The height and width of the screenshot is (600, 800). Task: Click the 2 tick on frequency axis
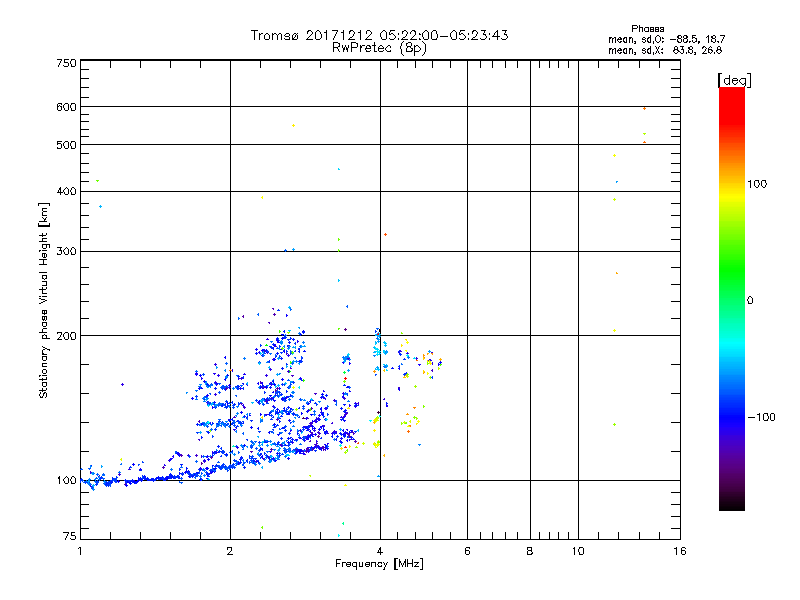(x=230, y=551)
